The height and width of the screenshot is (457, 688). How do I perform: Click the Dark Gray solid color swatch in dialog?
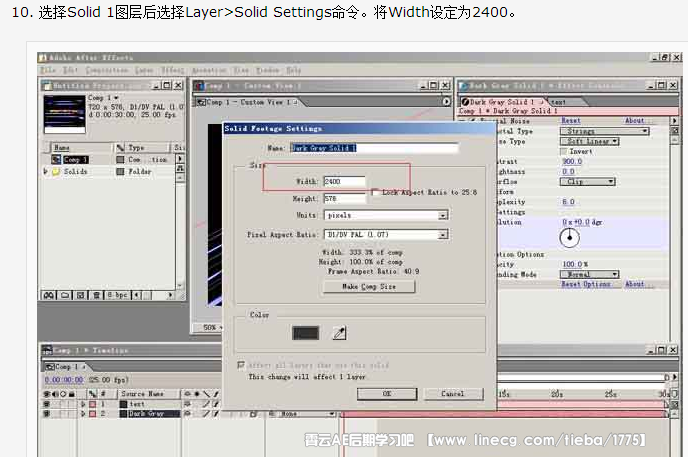[305, 333]
